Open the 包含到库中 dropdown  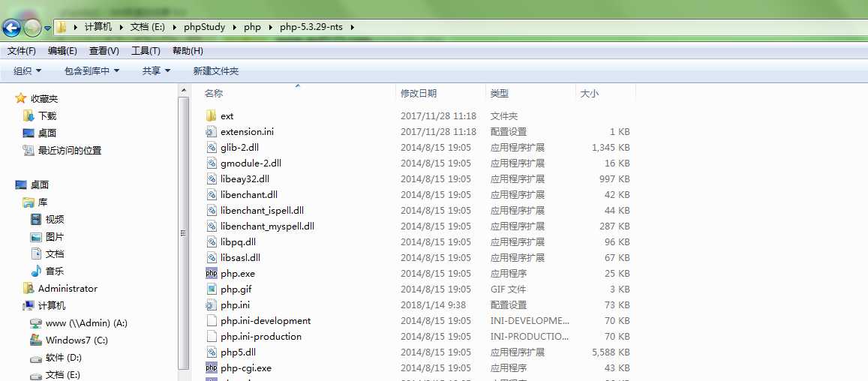[92, 71]
